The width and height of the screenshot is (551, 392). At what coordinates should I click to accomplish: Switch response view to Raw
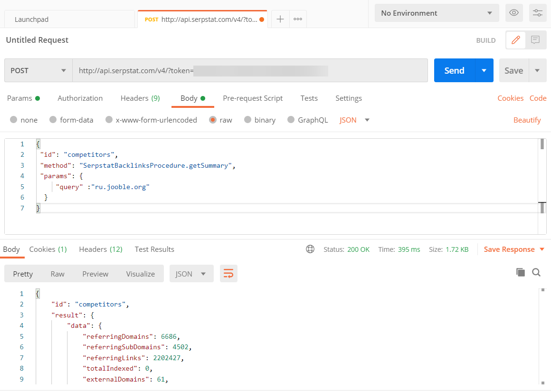[x=57, y=274]
